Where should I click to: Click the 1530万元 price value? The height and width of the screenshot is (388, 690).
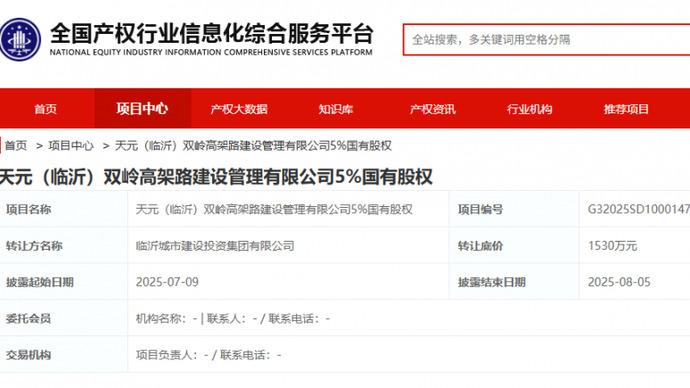coord(613,246)
